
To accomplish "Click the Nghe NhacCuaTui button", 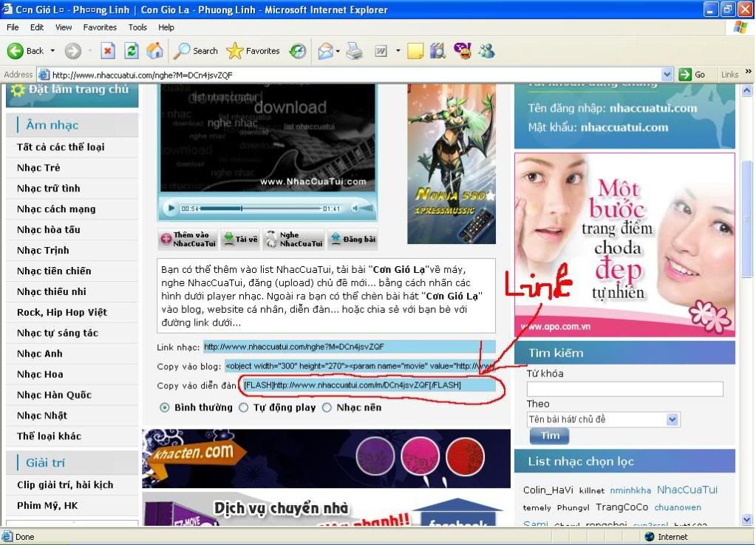I will point(294,239).
